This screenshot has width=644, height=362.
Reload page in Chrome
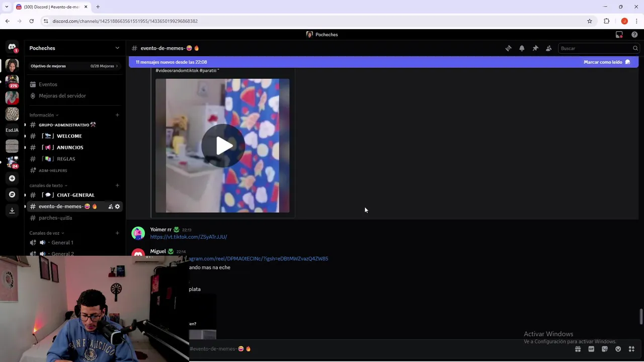(31, 21)
